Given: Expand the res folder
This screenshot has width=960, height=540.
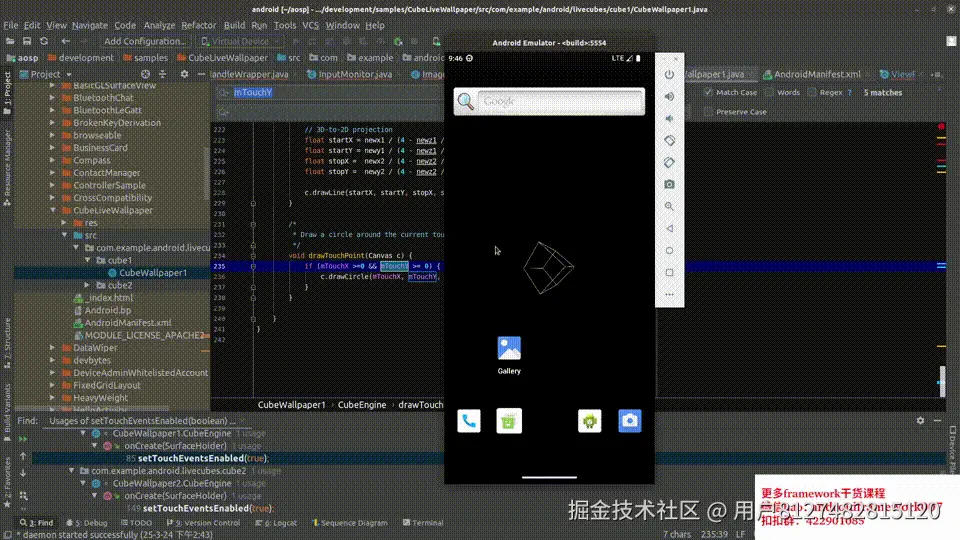Looking at the screenshot, I should pyautogui.click(x=64, y=223).
